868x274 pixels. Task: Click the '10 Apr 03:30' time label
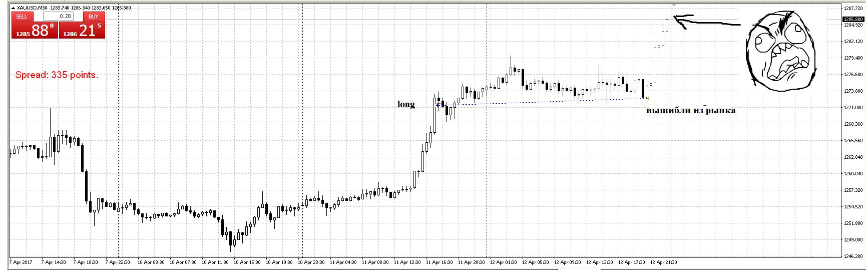coord(151,262)
